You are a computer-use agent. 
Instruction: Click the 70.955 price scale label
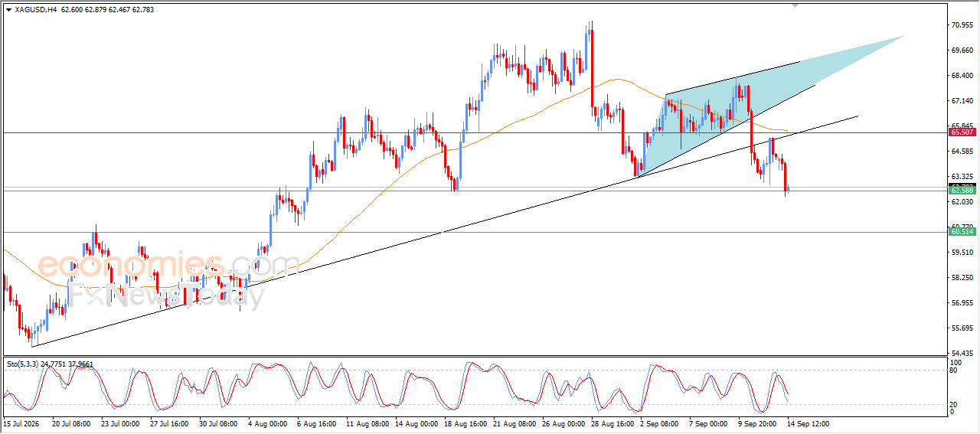[x=962, y=25]
